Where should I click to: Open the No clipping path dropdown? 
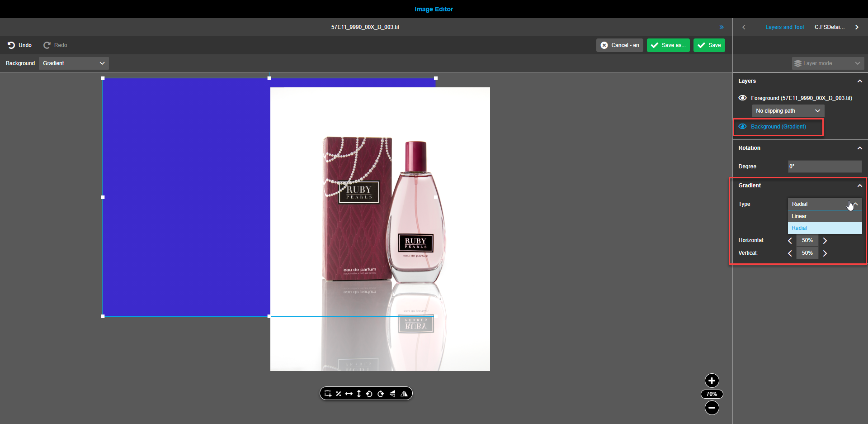point(787,110)
